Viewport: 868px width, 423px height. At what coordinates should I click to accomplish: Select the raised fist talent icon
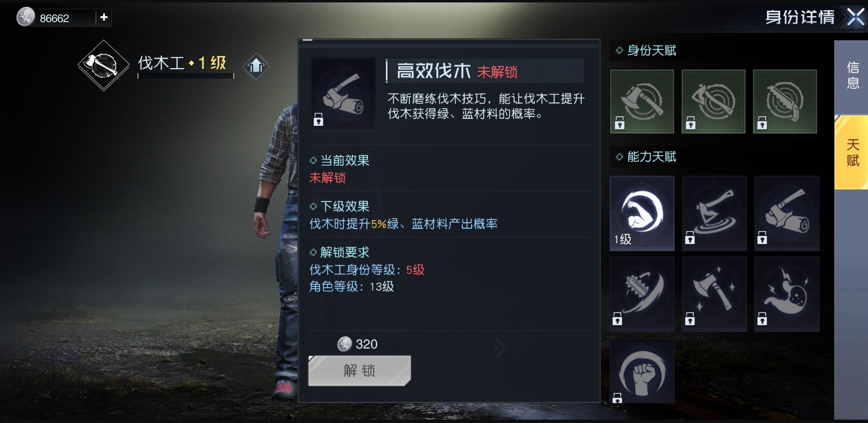click(642, 371)
